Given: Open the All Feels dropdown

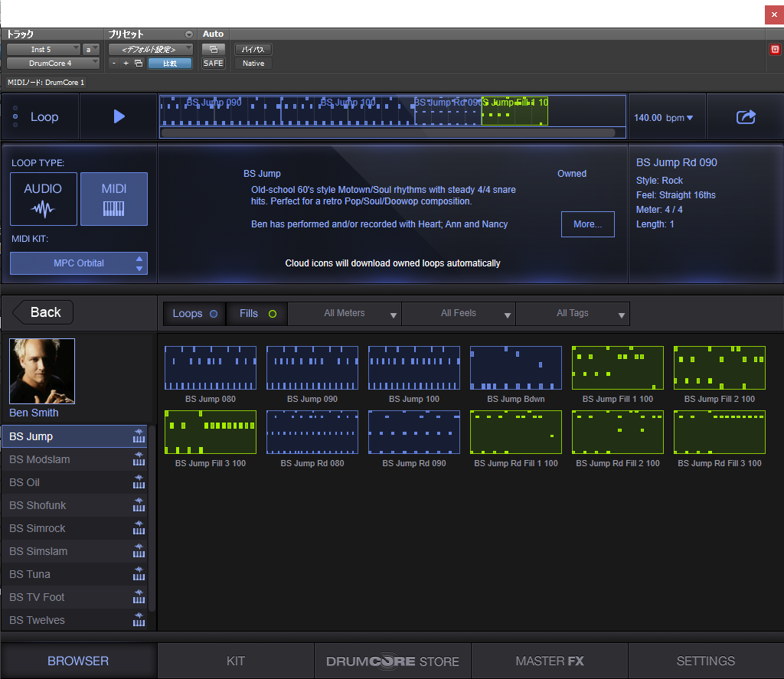Looking at the screenshot, I should pos(459,314).
